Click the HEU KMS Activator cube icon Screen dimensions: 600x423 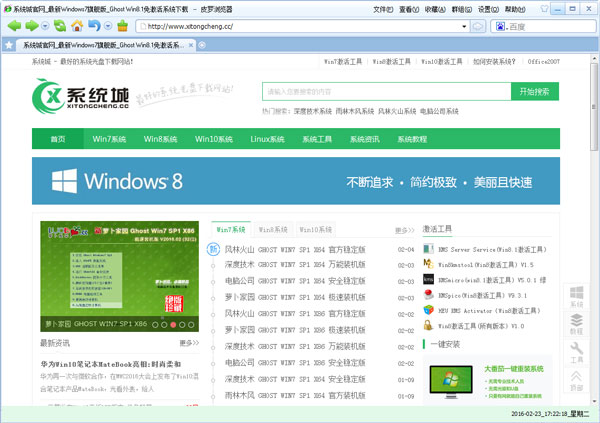pyautogui.click(x=428, y=310)
